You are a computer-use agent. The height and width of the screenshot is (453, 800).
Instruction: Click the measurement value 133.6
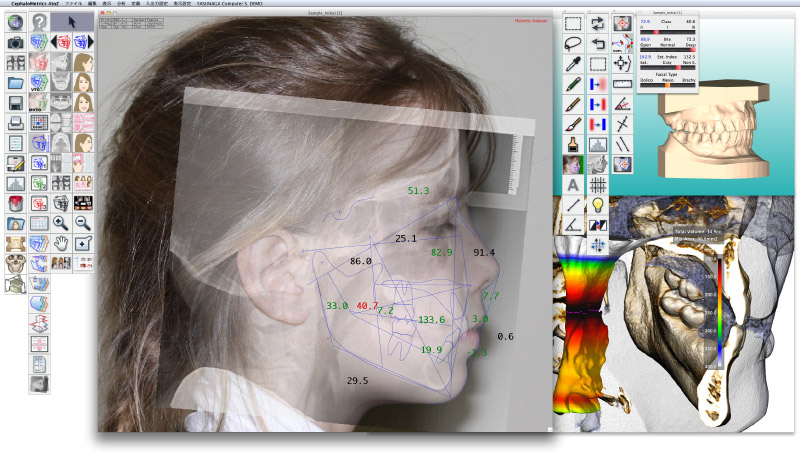coord(432,320)
